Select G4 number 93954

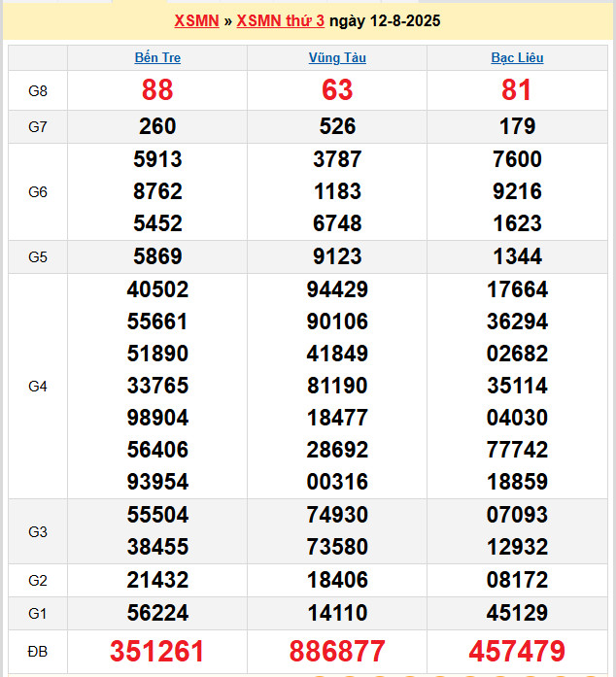157,482
